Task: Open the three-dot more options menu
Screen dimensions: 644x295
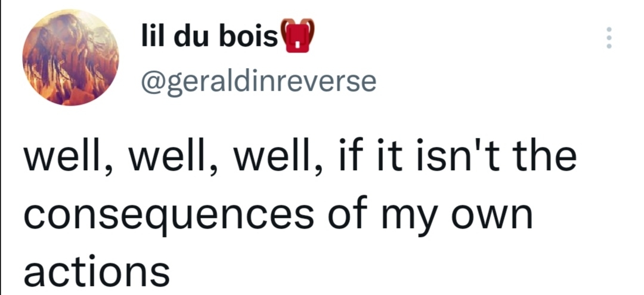Action: [609, 38]
